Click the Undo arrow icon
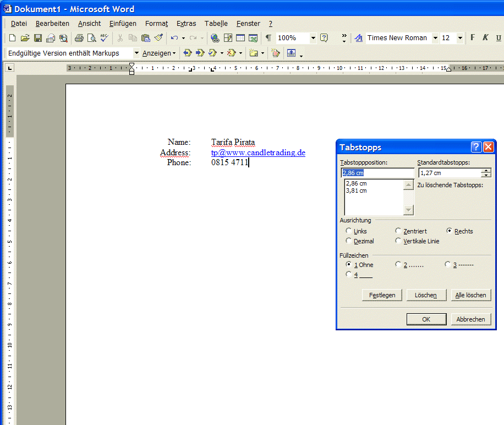Viewport: 504px width, 425px height. pos(174,38)
